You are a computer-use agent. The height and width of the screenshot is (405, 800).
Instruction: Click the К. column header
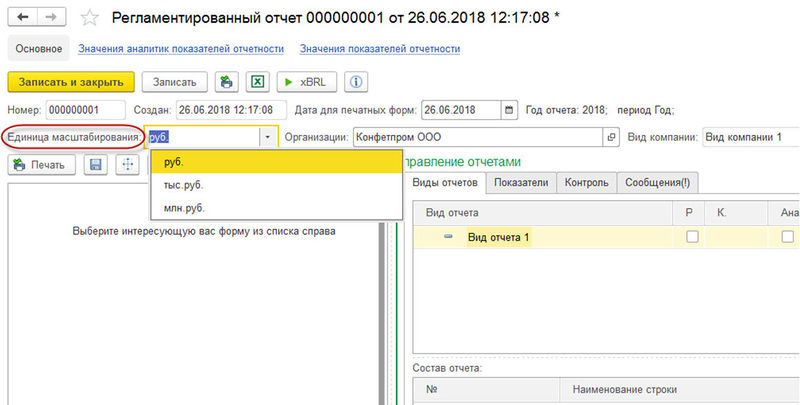click(x=736, y=213)
